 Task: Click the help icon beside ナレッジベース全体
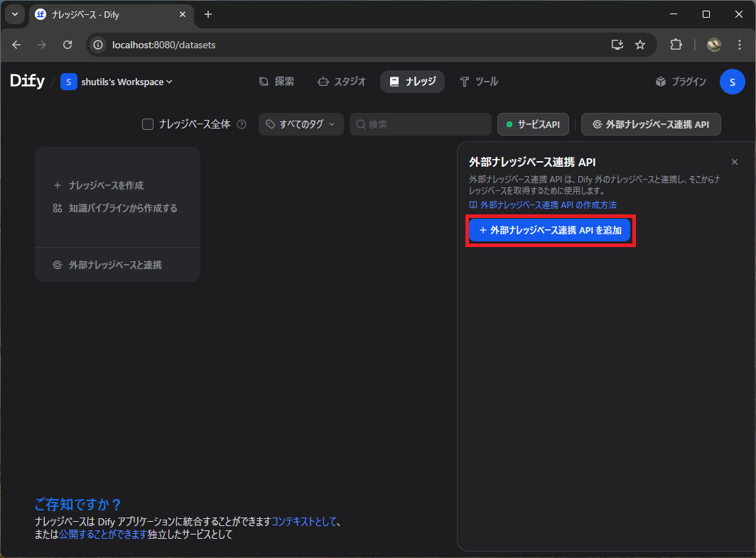[x=241, y=124]
